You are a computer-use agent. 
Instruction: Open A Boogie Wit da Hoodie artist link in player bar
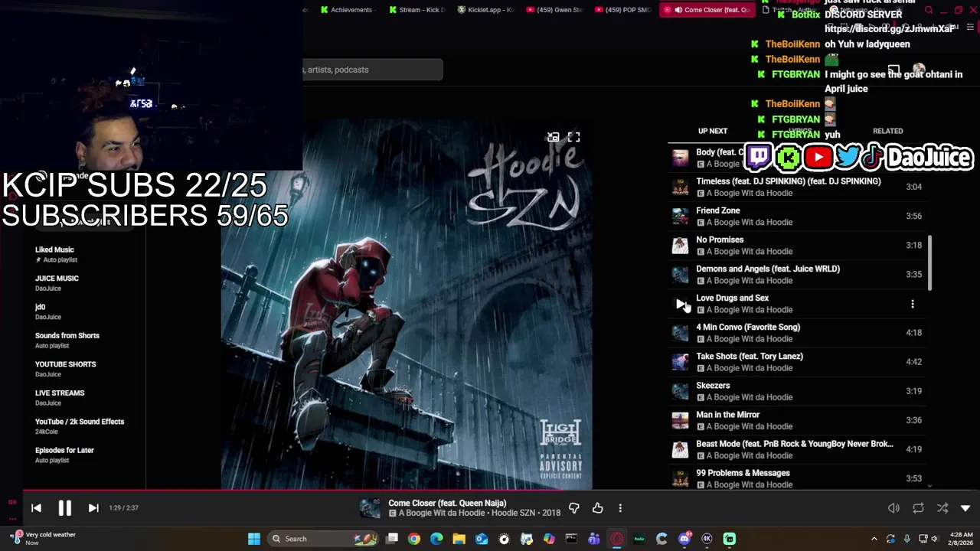coord(440,513)
